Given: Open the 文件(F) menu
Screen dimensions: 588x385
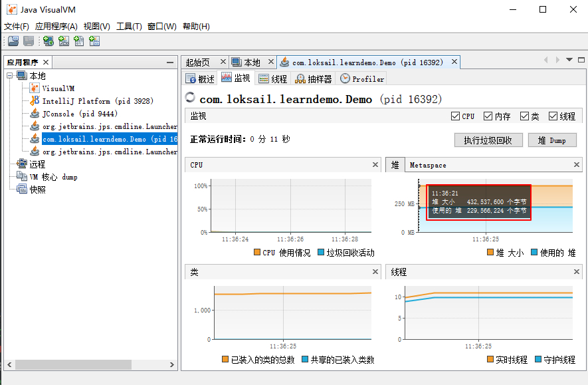Looking at the screenshot, I should pyautogui.click(x=17, y=27).
